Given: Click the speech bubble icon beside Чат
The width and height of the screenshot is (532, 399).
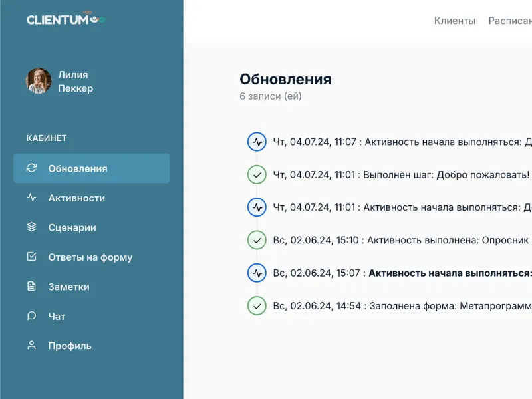Looking at the screenshot, I should pos(31,316).
